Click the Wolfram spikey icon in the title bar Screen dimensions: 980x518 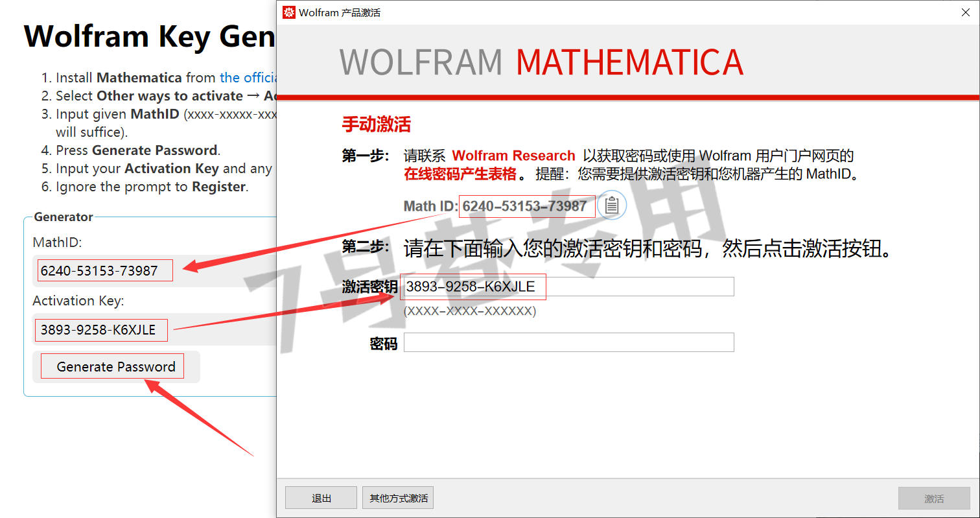(288, 12)
